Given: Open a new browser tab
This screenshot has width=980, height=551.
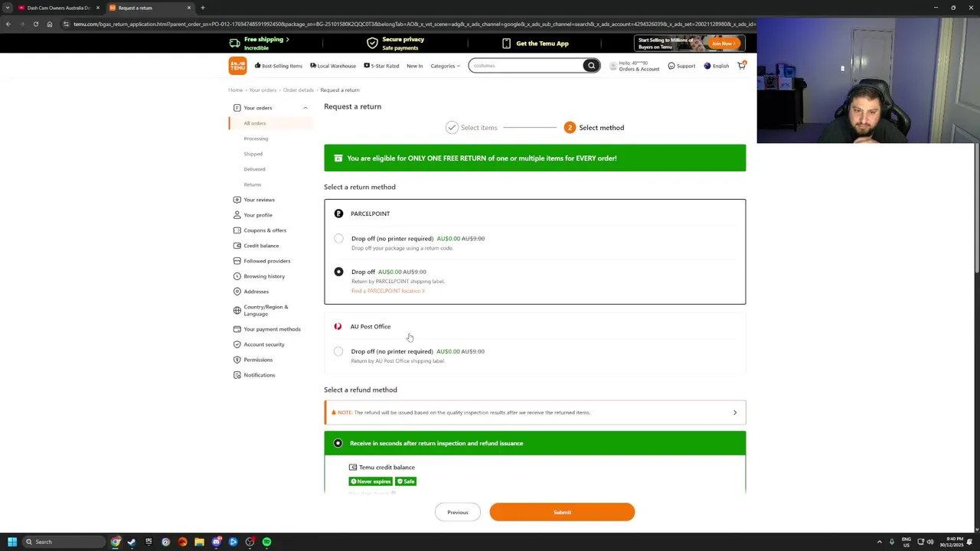Looking at the screenshot, I should (203, 8).
